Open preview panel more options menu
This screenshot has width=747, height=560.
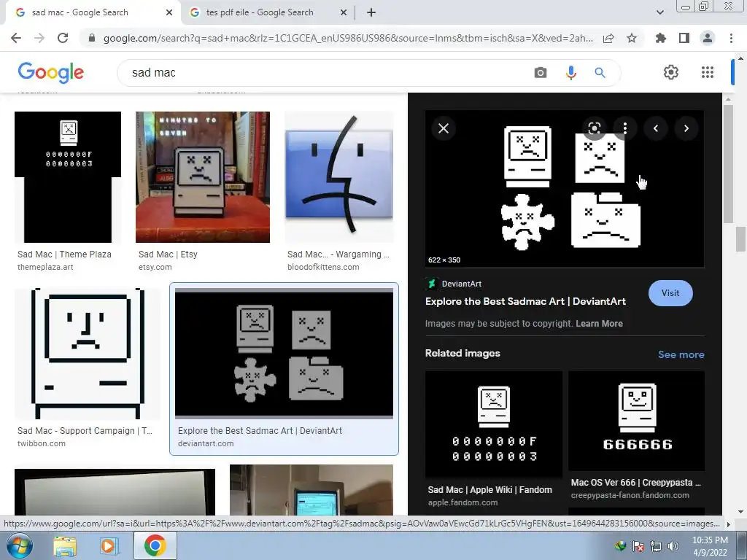click(x=625, y=128)
